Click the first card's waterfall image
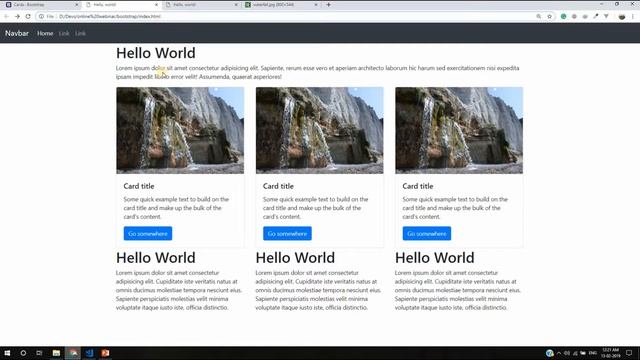 [x=180, y=130]
